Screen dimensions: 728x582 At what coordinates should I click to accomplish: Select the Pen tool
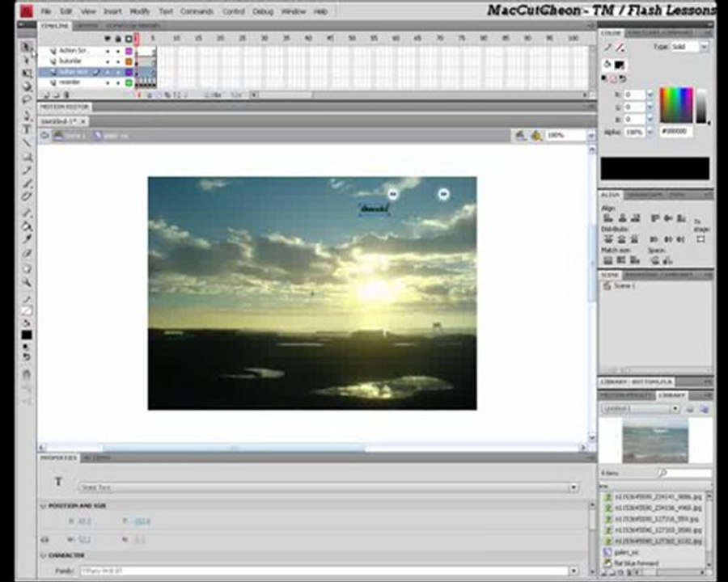(27, 116)
